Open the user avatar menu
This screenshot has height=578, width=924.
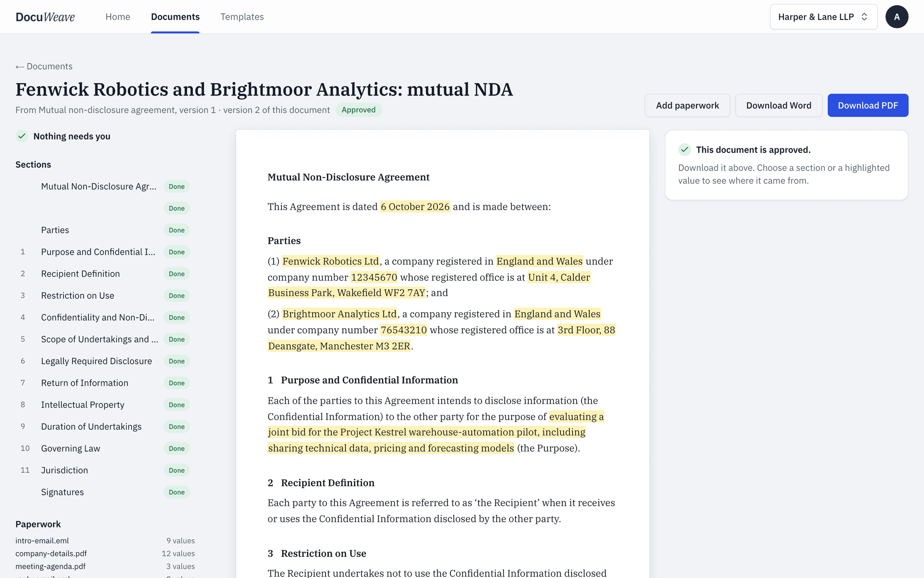(x=897, y=17)
